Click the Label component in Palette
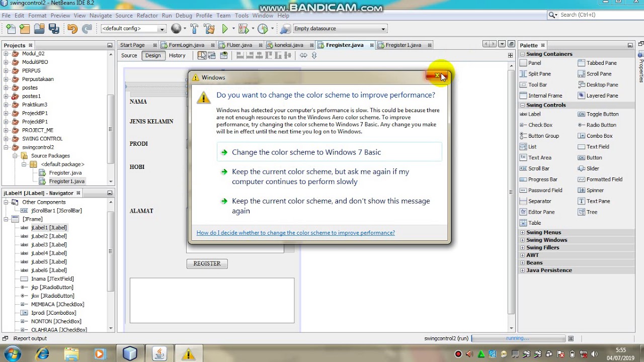Screen dimensions: 644x362 coord(530,114)
